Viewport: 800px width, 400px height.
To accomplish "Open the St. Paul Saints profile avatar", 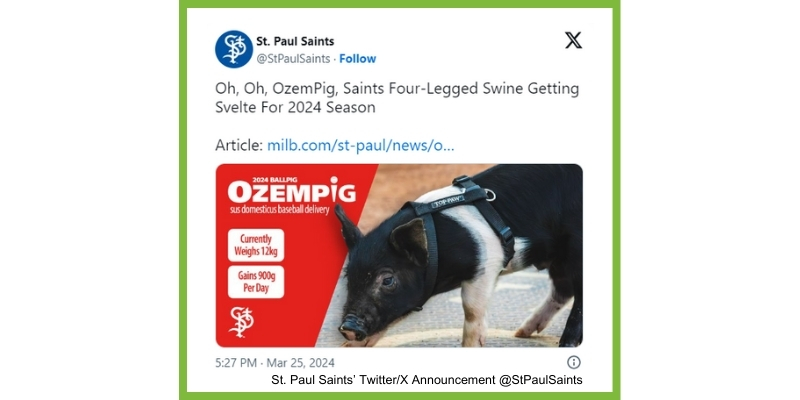I will click(x=234, y=49).
